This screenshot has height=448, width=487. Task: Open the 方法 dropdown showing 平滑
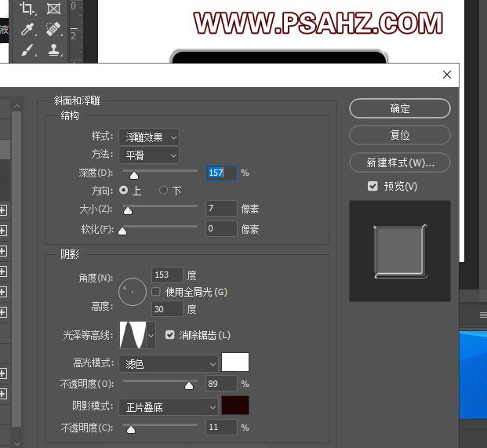[149, 155]
